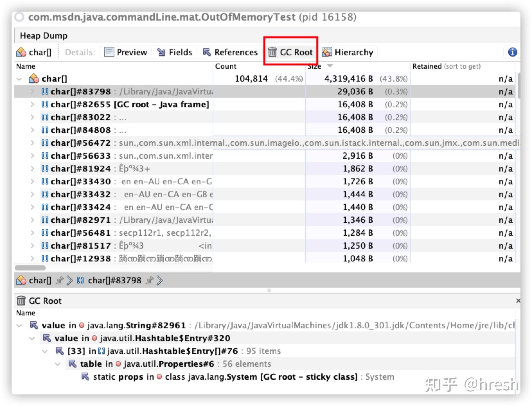Collapse the char[] root node

[x=19, y=78]
